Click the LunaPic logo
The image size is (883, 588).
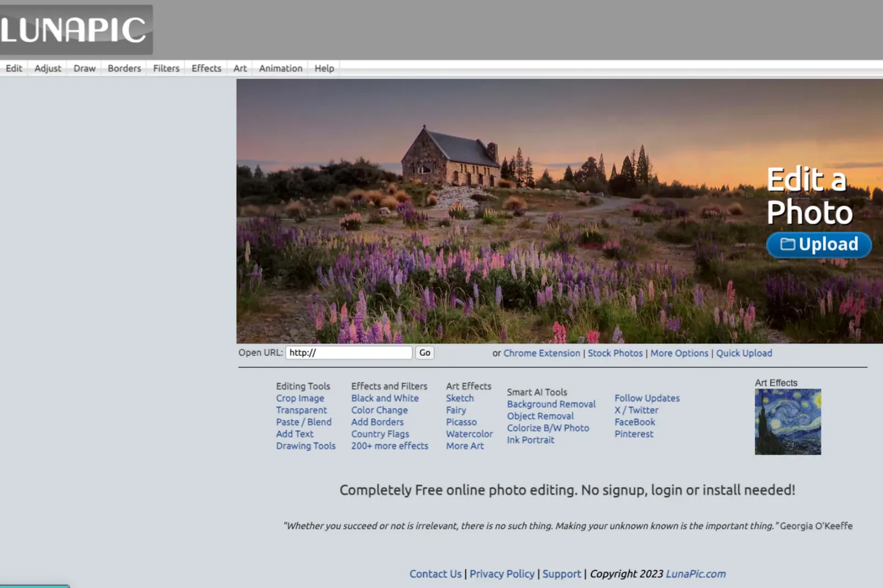(x=75, y=30)
